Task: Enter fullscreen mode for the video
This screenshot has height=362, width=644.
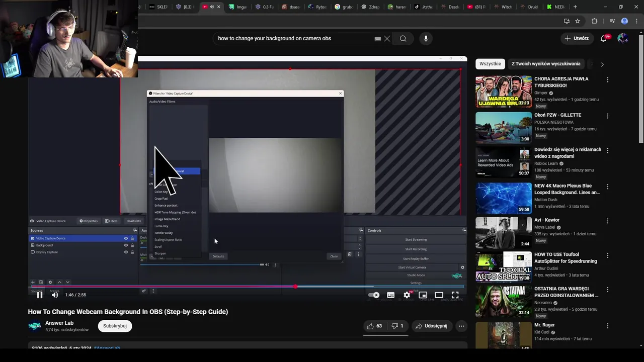Action: [455, 295]
